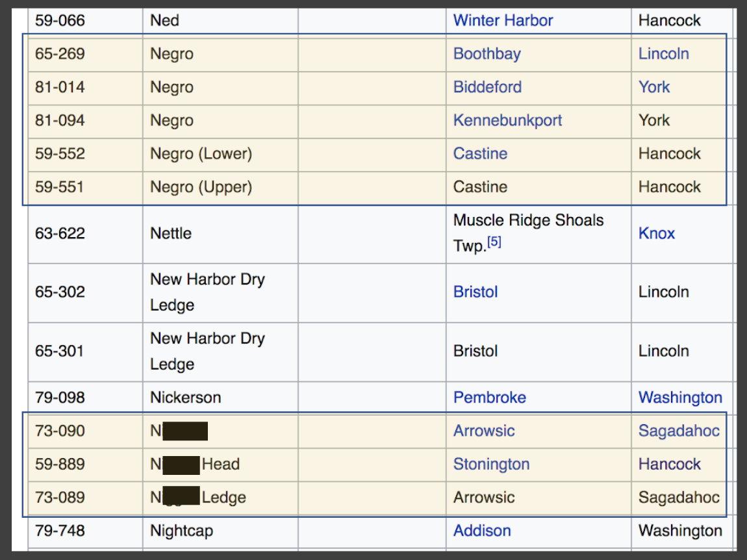Click the Castine link in row 59-552

pos(480,153)
